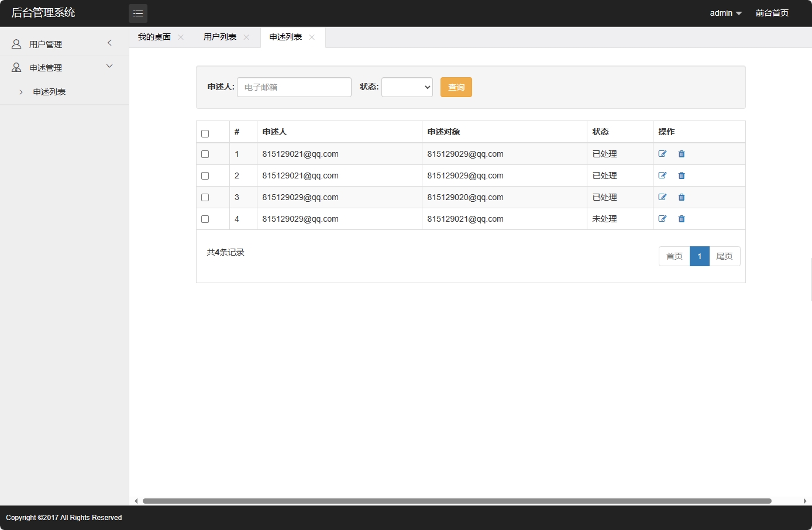The height and width of the screenshot is (530, 812).
Task: Click the hamburger menu toggle icon
Action: click(x=138, y=13)
